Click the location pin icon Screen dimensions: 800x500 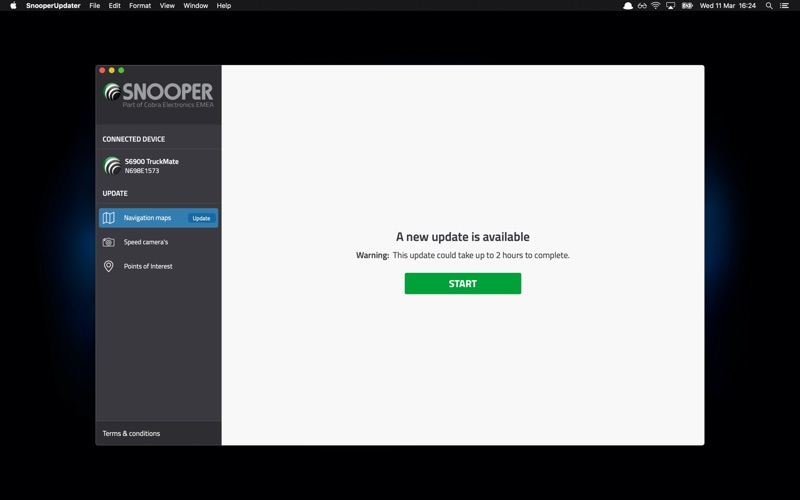tap(109, 266)
